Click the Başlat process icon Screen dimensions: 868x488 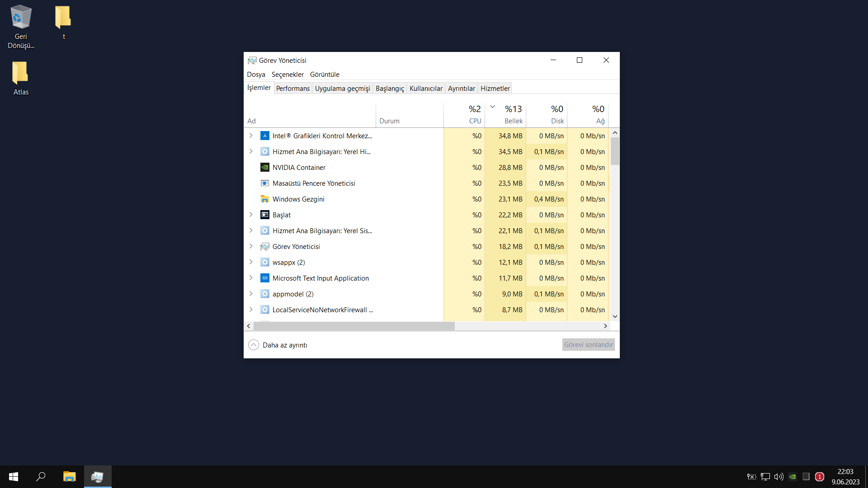coord(265,215)
